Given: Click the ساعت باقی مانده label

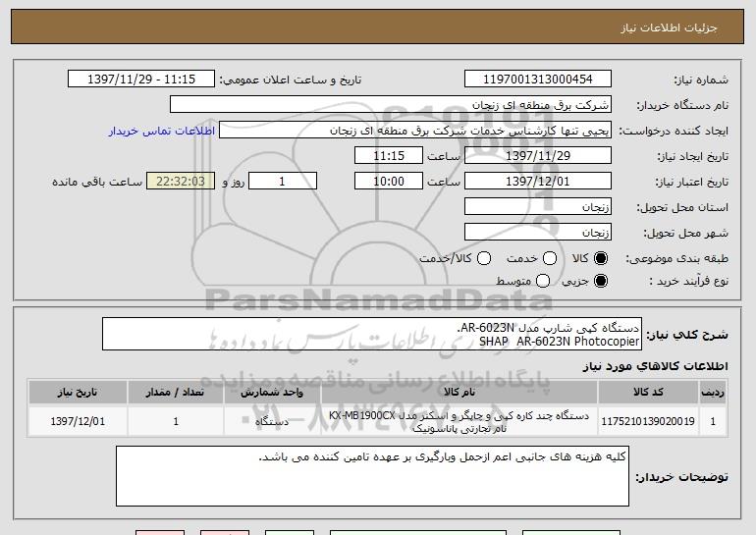Looking at the screenshot, I should (x=97, y=182).
